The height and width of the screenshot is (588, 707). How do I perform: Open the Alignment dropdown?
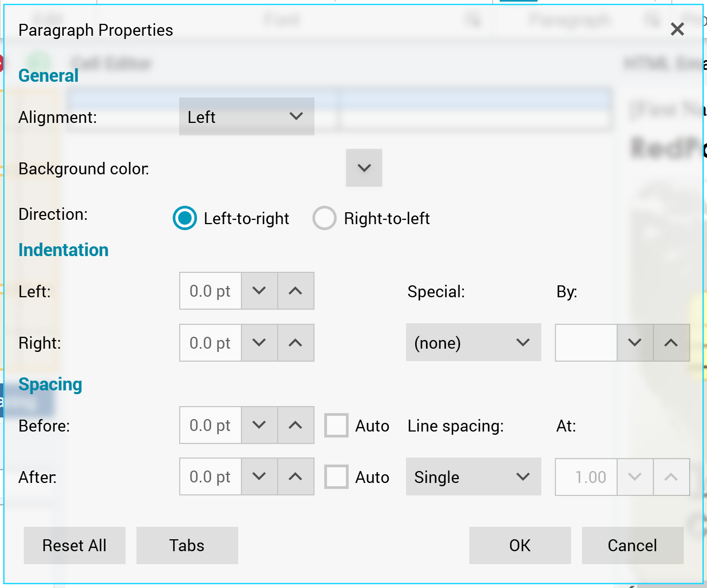tap(247, 116)
